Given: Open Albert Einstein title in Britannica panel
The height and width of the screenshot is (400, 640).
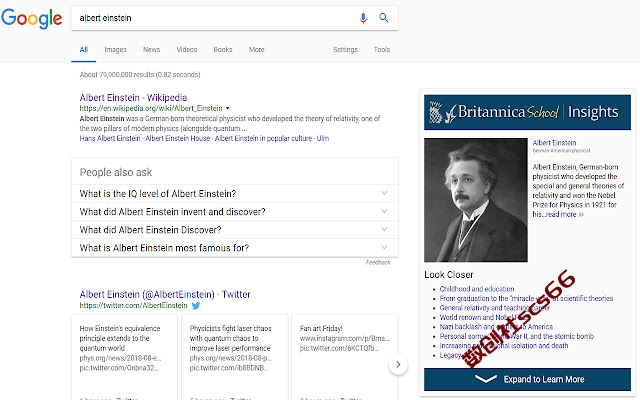Looking at the screenshot, I should click(554, 143).
